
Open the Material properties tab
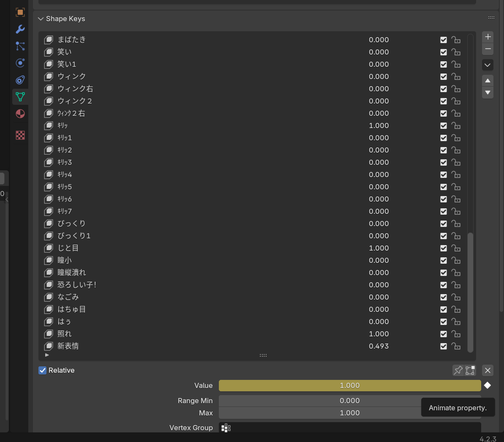click(x=20, y=114)
